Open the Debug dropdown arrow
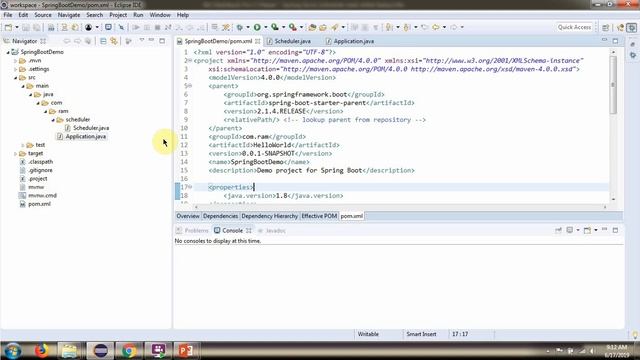This screenshot has height=360, width=640. 248,27
